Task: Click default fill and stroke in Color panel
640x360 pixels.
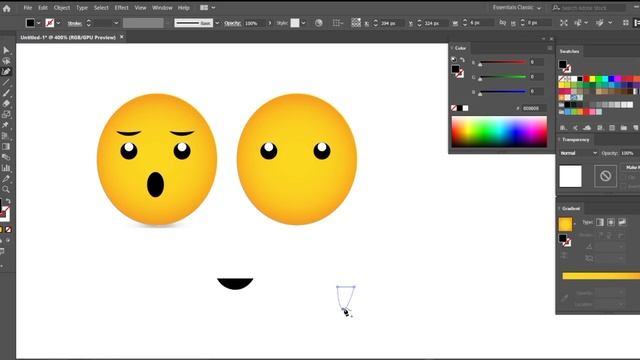Action: pos(454,60)
